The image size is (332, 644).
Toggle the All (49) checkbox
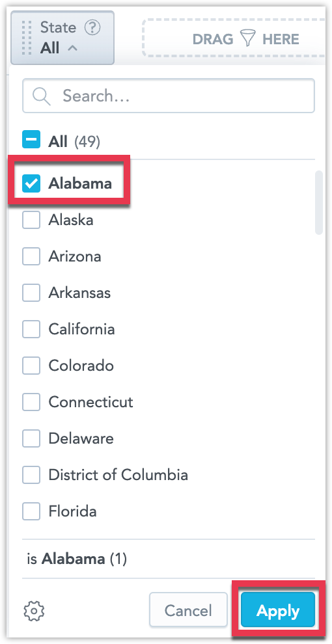(31, 141)
